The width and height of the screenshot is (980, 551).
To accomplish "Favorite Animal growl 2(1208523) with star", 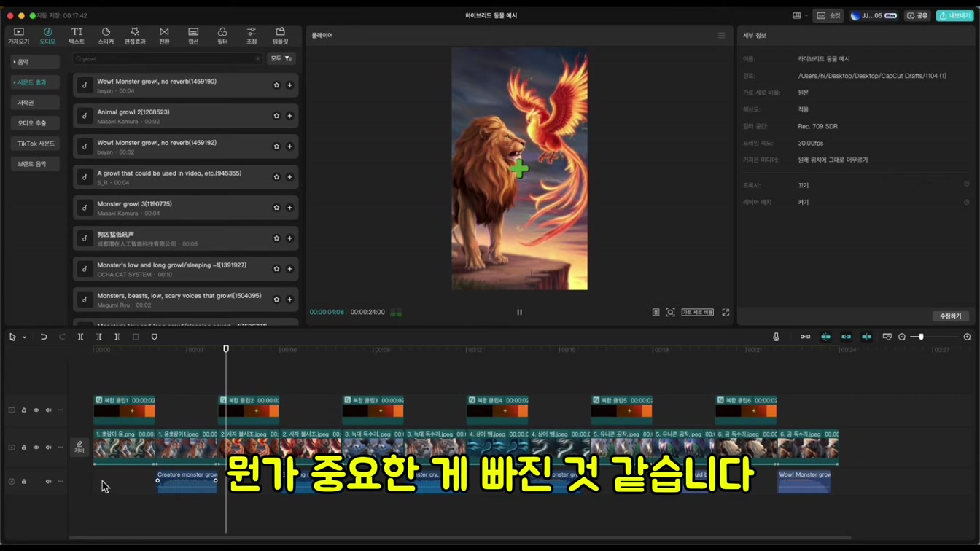I will point(276,116).
